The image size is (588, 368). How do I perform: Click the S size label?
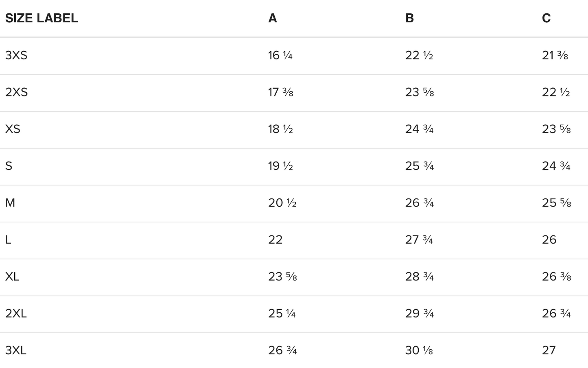9,166
